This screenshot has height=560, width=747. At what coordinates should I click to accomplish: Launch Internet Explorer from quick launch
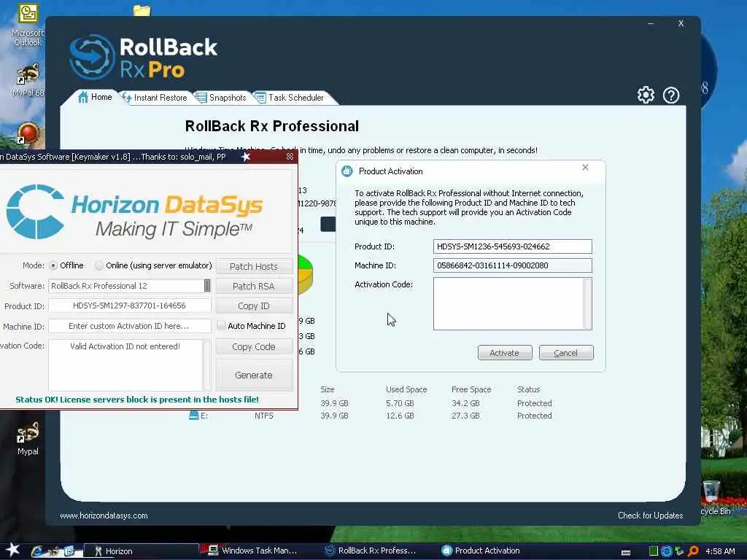(x=36, y=551)
